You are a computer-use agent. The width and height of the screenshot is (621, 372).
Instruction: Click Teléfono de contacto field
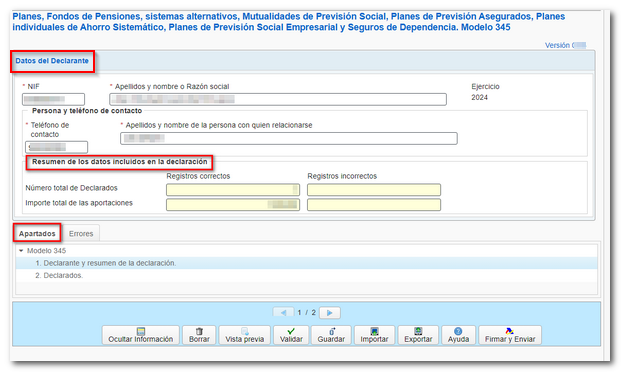click(x=57, y=147)
